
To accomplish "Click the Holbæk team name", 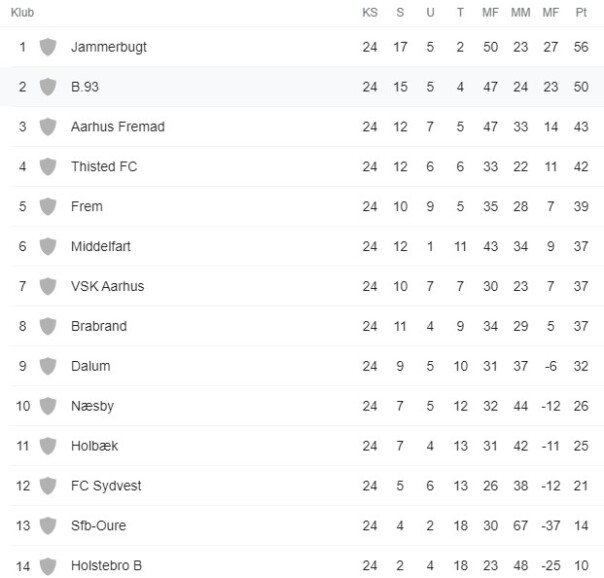I will click(x=94, y=446).
